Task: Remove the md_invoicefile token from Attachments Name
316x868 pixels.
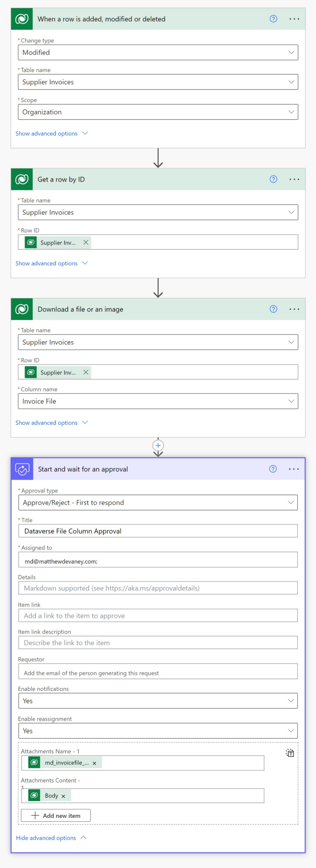Action: [94, 763]
